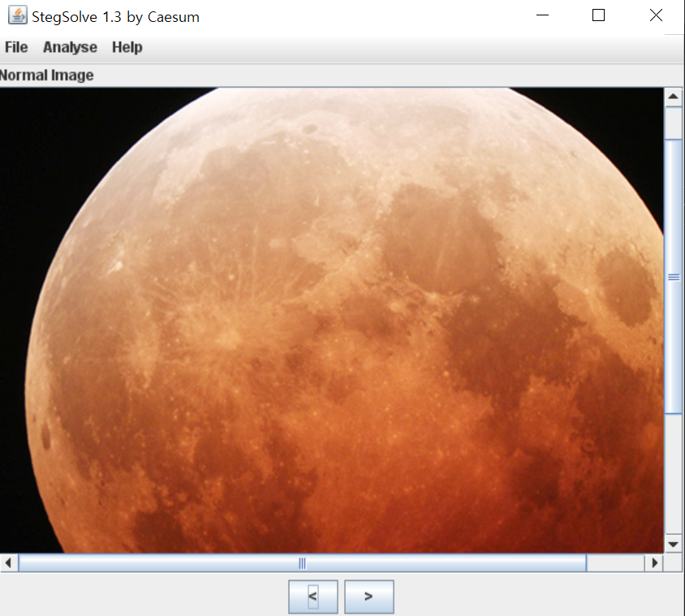The image size is (685, 616).
Task: Click the vertical scrollbar up arrow
Action: pos(673,97)
